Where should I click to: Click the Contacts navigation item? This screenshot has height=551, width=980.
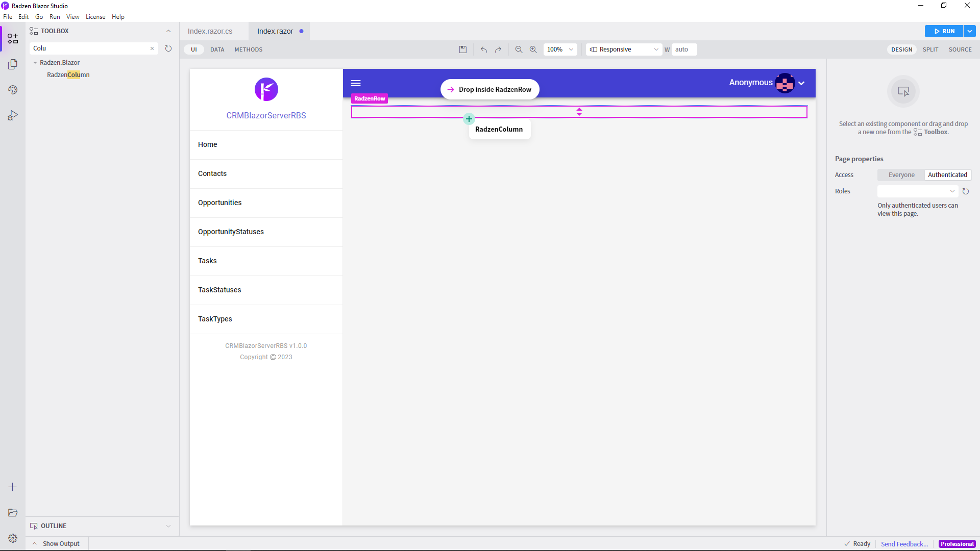pyautogui.click(x=266, y=174)
